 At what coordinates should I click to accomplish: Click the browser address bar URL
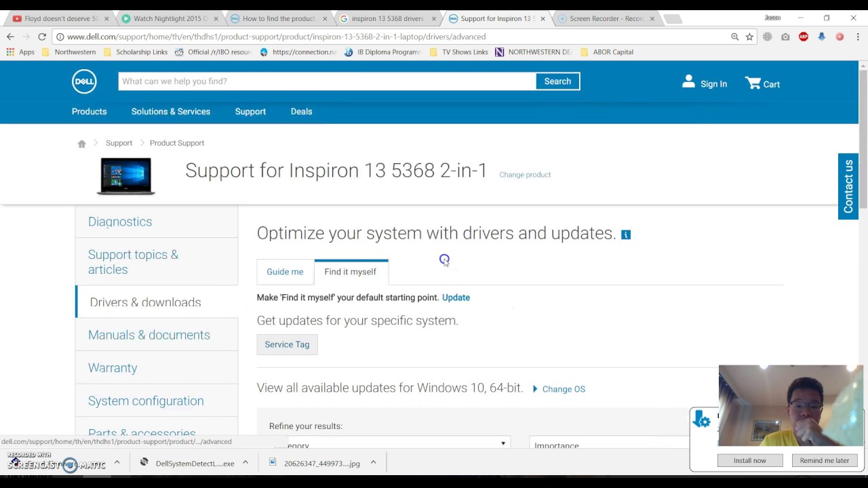coord(276,37)
